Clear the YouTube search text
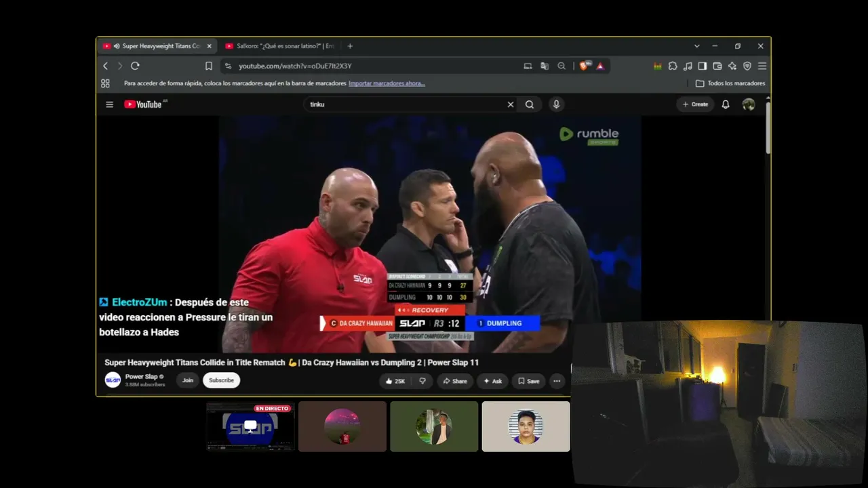 (x=511, y=104)
